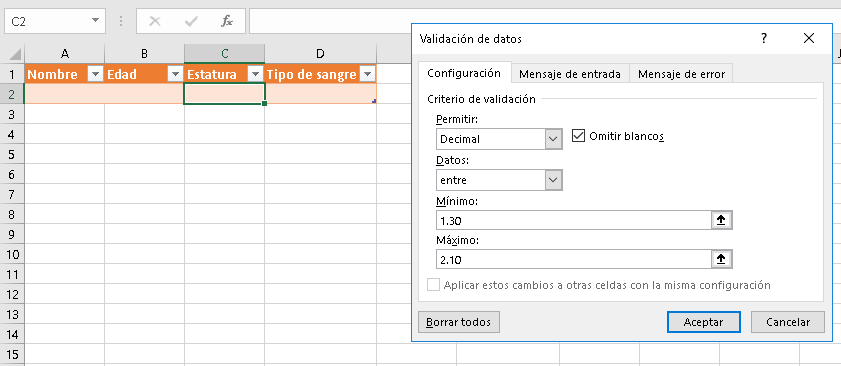Click inside the Mínimo input field
841x366 pixels.
[x=574, y=220]
